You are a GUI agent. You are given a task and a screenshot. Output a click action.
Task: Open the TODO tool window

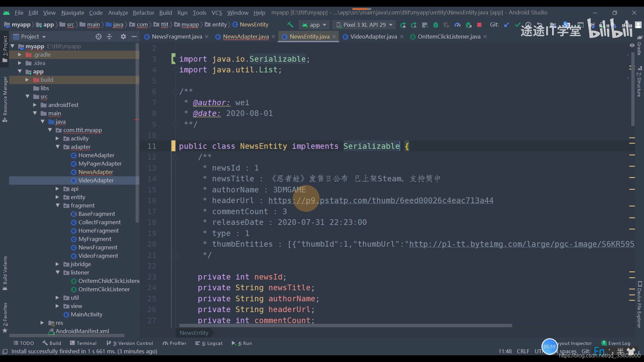23,343
